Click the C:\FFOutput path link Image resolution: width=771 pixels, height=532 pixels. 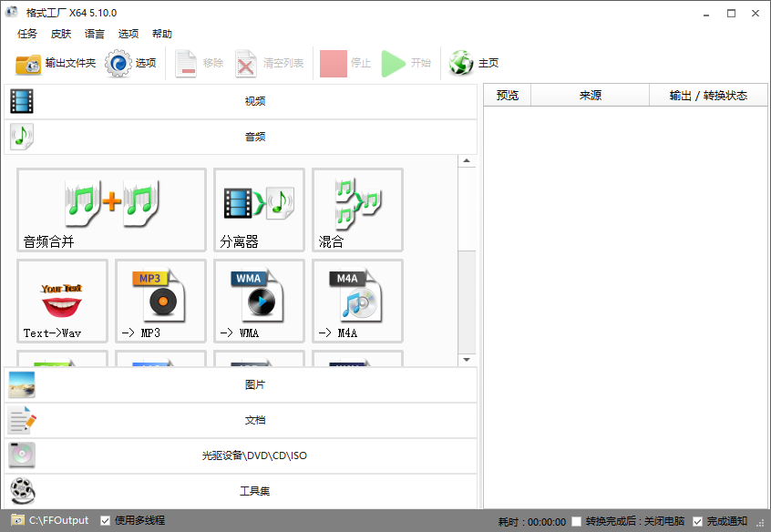click(58, 520)
